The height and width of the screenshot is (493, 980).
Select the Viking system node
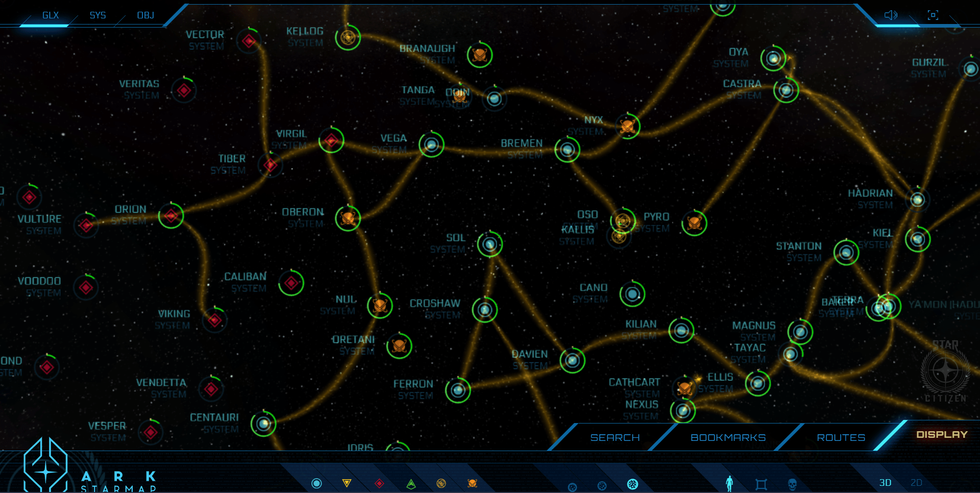click(x=215, y=320)
